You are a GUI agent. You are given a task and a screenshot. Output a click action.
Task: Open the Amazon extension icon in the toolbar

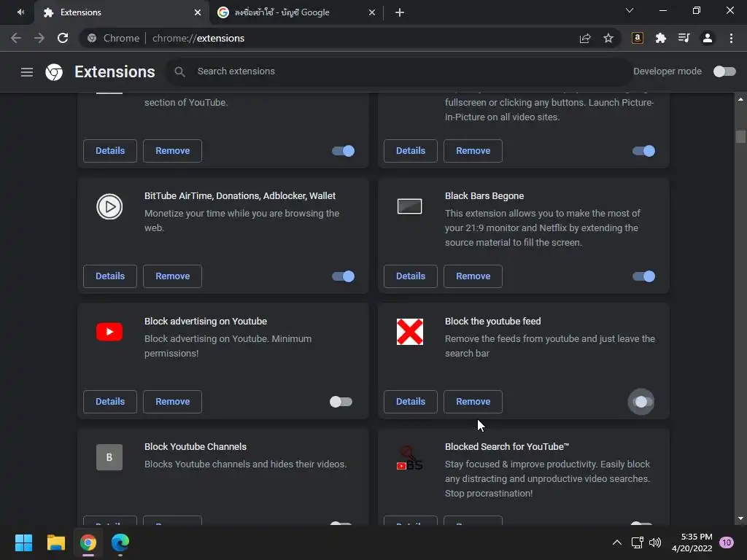[x=638, y=38]
